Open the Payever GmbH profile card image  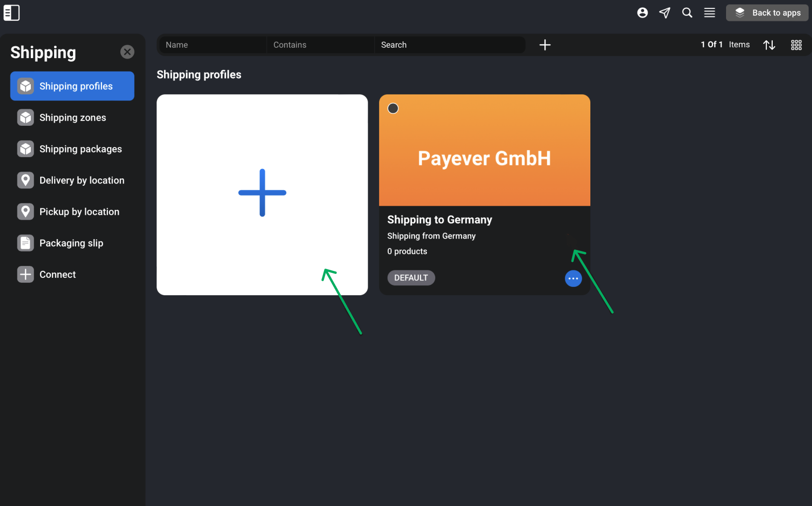click(485, 150)
